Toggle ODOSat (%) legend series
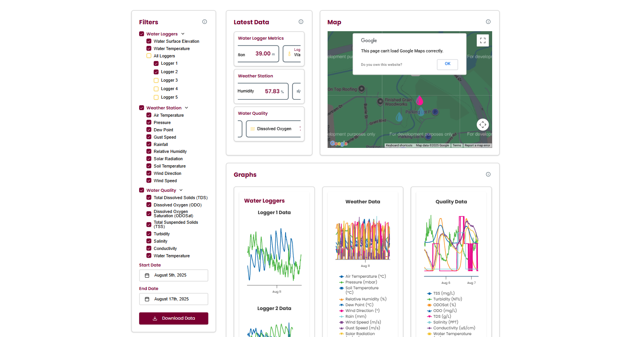This screenshot has height=337, width=644. (441, 305)
